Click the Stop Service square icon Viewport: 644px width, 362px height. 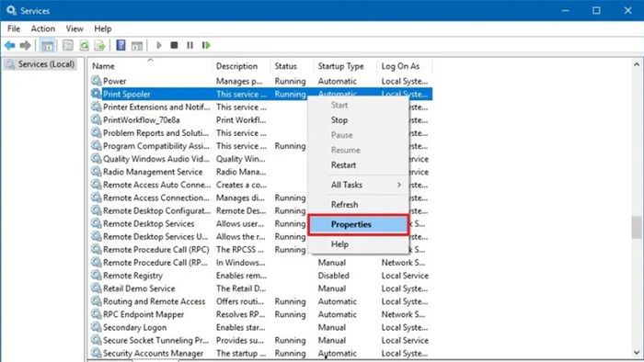point(174,45)
